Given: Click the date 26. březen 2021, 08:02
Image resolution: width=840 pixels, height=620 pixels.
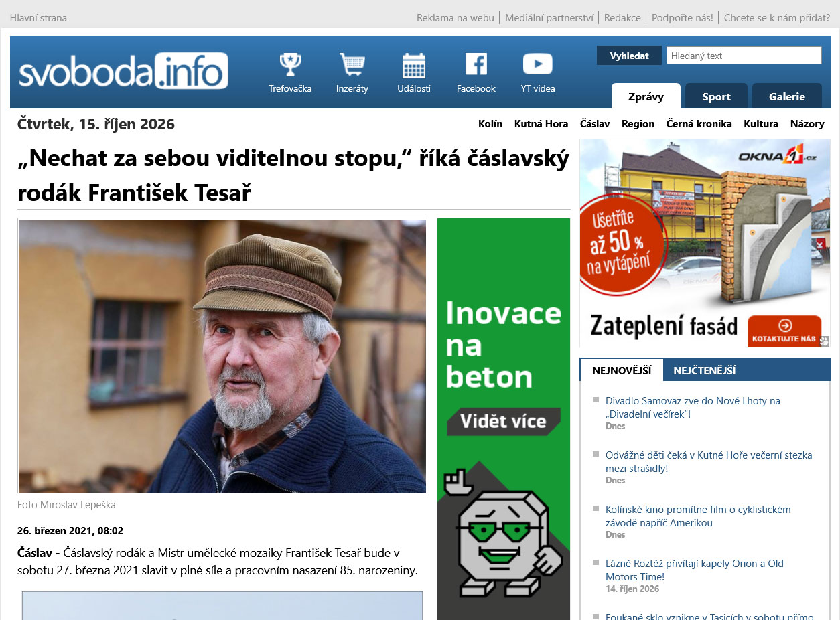Looking at the screenshot, I should point(70,531).
